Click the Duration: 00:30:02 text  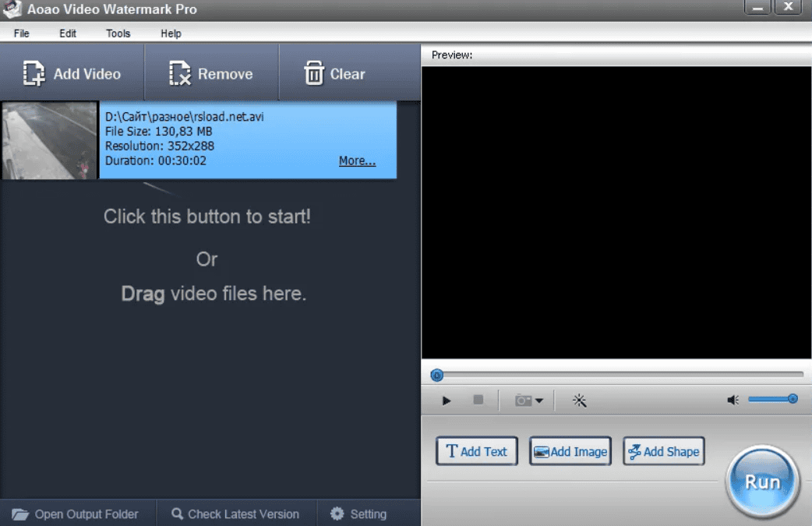[156, 161]
